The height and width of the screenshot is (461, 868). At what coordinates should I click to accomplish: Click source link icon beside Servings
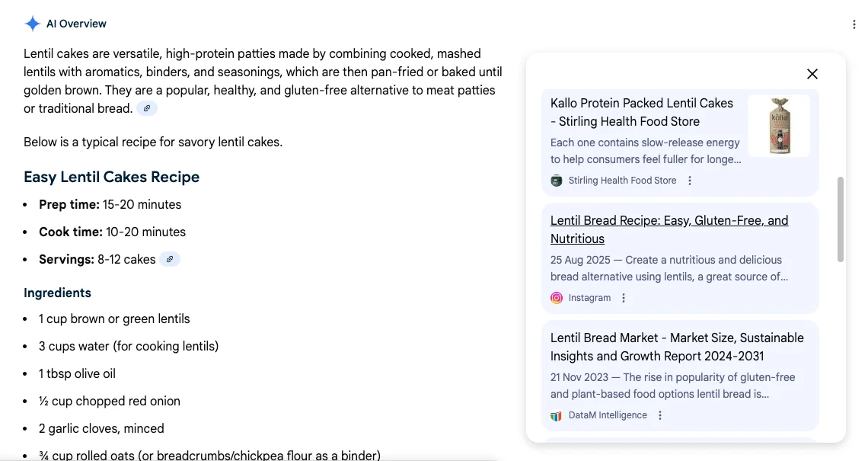tap(170, 260)
